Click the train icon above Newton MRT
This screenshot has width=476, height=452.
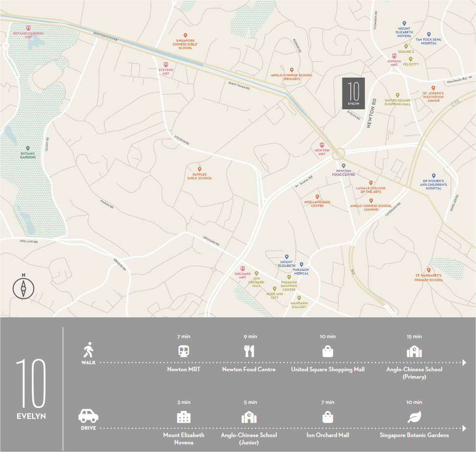183,351
